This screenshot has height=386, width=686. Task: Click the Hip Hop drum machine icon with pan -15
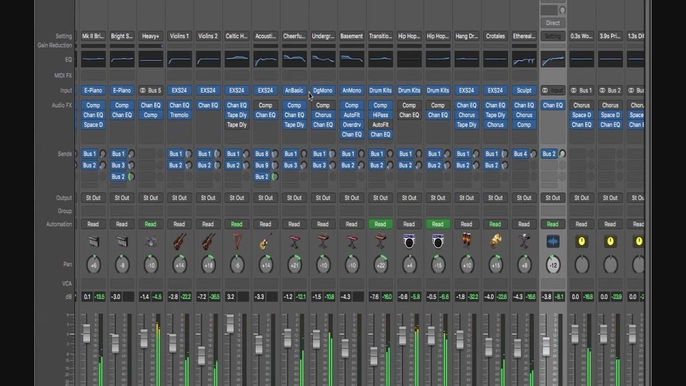438,242
